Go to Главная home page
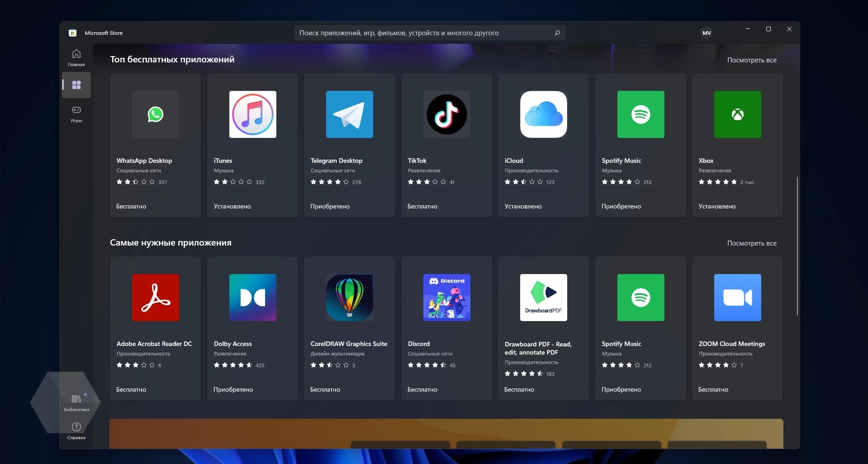The image size is (868, 464). 76,58
